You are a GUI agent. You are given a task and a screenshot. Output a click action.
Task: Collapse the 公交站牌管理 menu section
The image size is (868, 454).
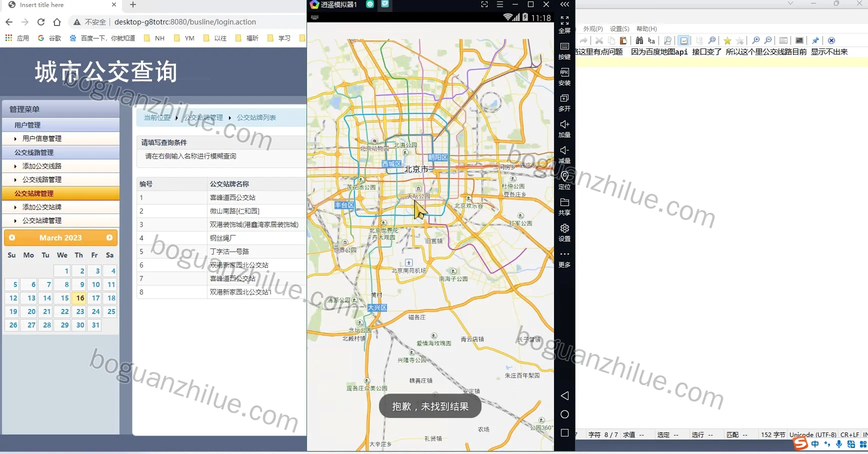point(60,193)
